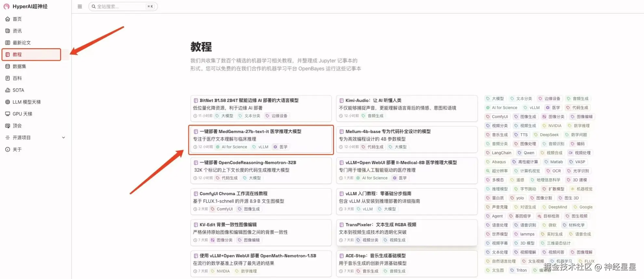The width and height of the screenshot is (644, 279).
Task: Click the SOTA chart icon in sidebar
Action: [x=7, y=90]
